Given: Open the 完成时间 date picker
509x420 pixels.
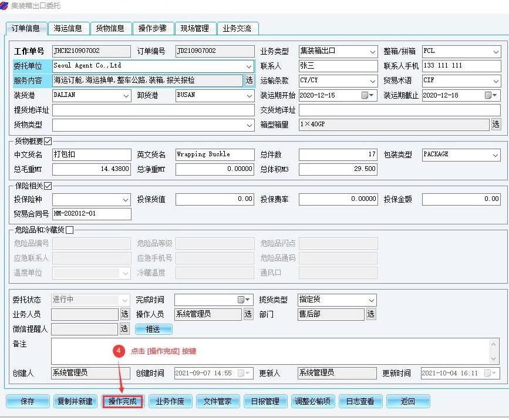Looking at the screenshot, I should (x=244, y=300).
